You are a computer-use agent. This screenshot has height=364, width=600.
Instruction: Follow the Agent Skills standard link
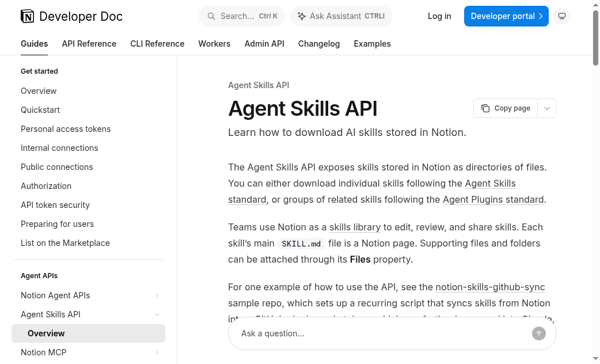pos(490,183)
